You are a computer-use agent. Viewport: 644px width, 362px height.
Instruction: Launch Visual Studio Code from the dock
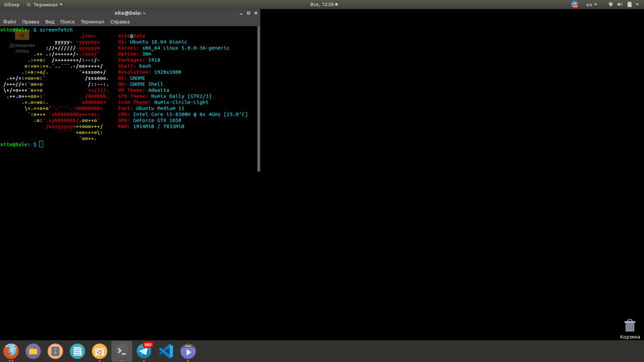tap(166, 351)
